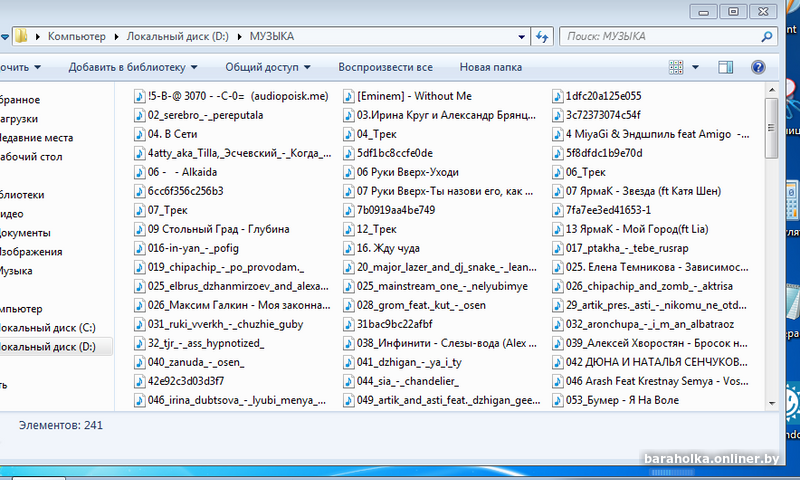
Task: Select file icon of "1dfc20a125e055"
Action: [558, 96]
